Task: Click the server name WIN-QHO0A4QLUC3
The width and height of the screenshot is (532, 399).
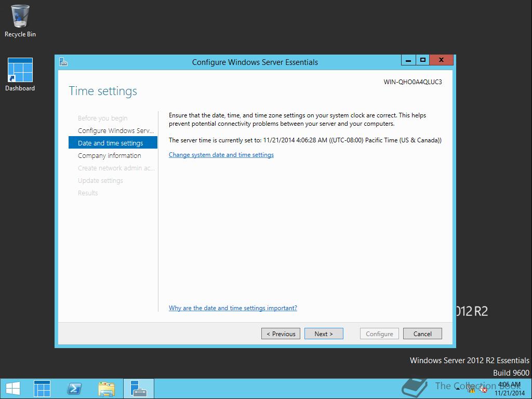Action: tap(413, 82)
